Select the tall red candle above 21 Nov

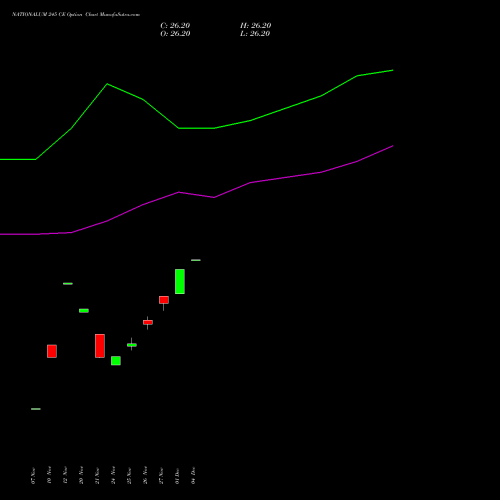pos(100,346)
